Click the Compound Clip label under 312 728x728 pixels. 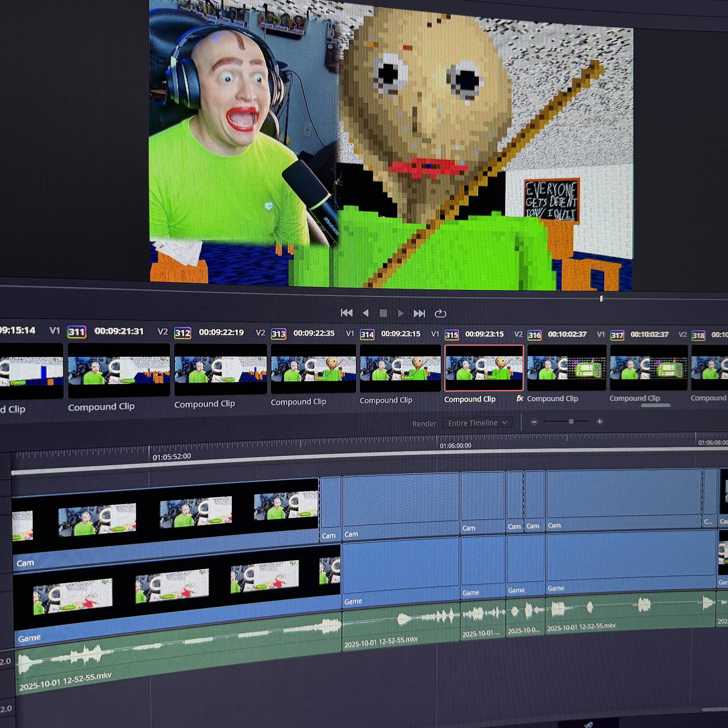(x=205, y=403)
